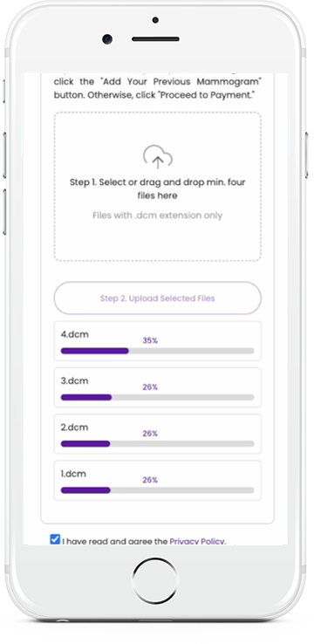The height and width of the screenshot is (644, 314).
Task: Click the 2.dcm progress bar
Action: point(158,443)
